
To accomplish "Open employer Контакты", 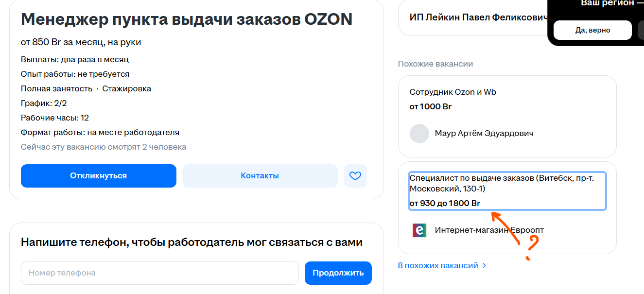I will 260,176.
